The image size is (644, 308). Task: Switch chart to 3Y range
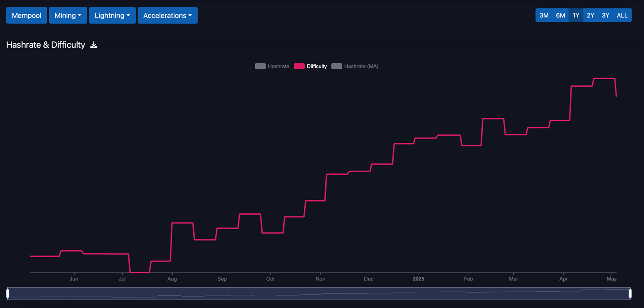pyautogui.click(x=605, y=15)
